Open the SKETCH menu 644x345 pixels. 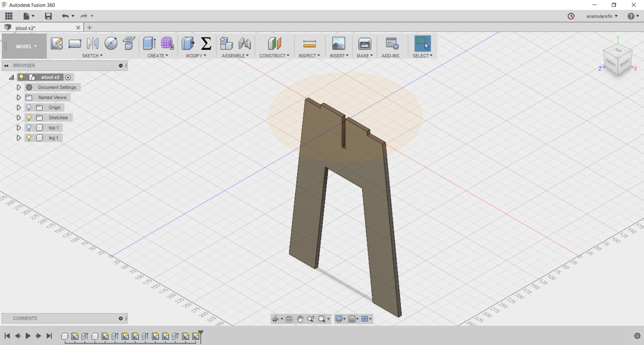click(92, 56)
